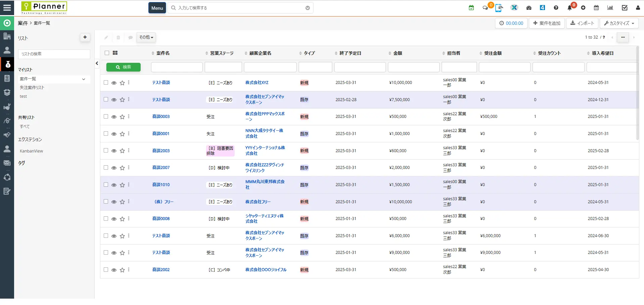Open the bar chart reports icon
The image size is (644, 305).
coord(610,8)
